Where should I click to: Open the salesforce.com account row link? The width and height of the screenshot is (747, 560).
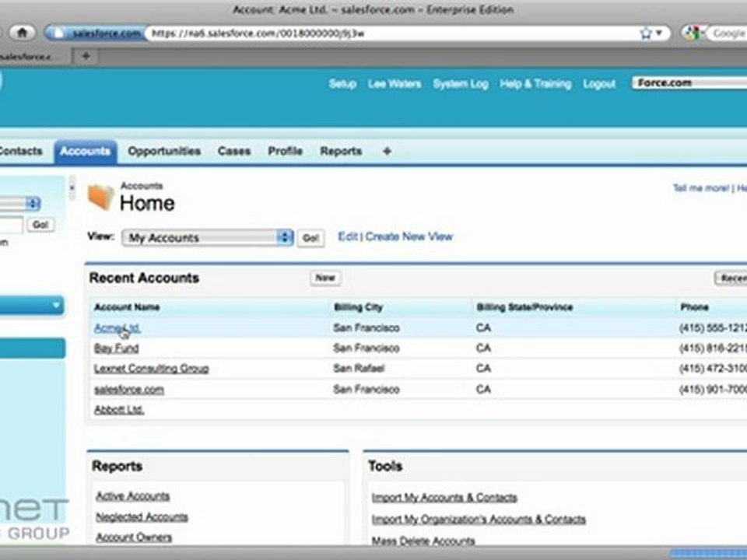[x=129, y=390]
